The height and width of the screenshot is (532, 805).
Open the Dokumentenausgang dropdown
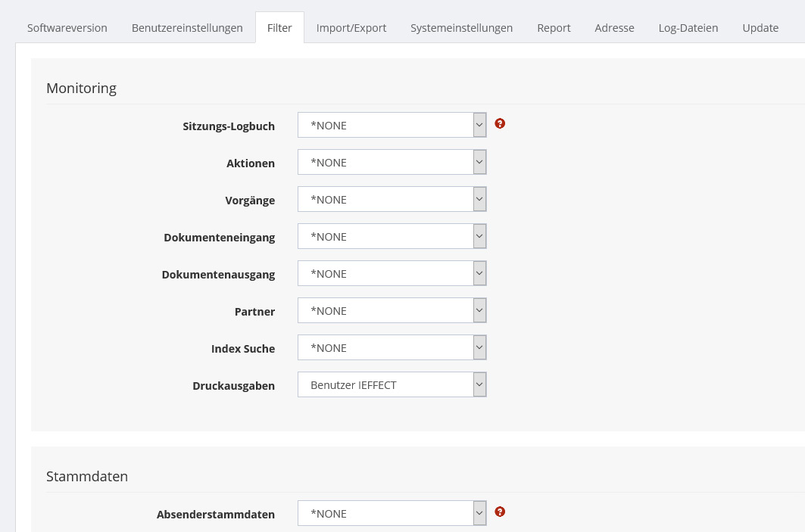click(x=392, y=274)
